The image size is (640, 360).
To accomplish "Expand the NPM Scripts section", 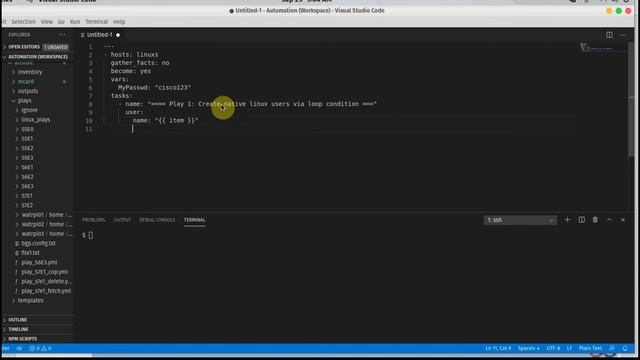I will coord(22,339).
